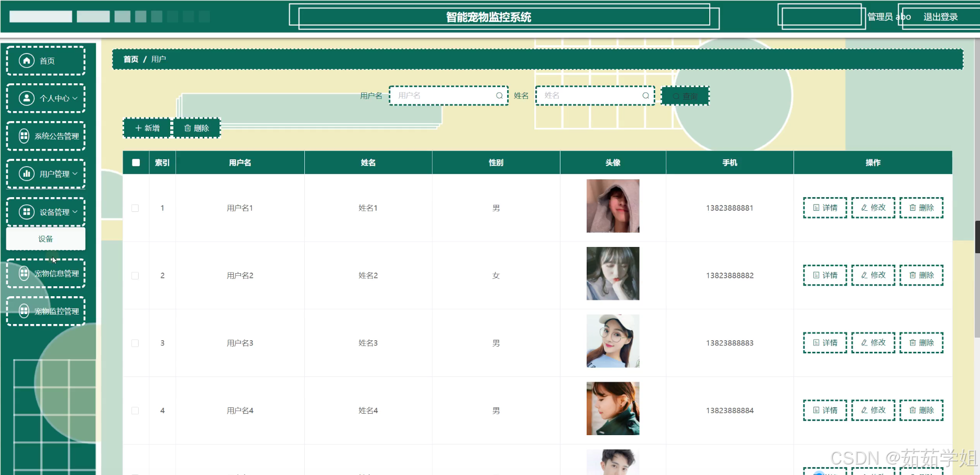Check the row checkbox for 用户名2

[x=135, y=276]
